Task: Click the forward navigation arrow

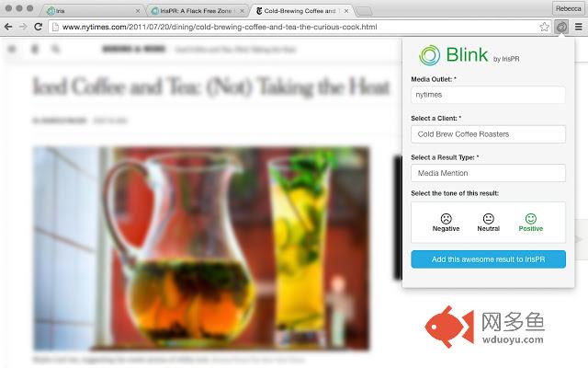Action: point(23,27)
